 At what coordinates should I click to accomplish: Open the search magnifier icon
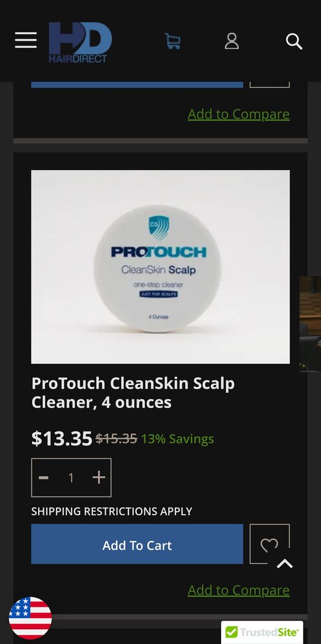(294, 41)
